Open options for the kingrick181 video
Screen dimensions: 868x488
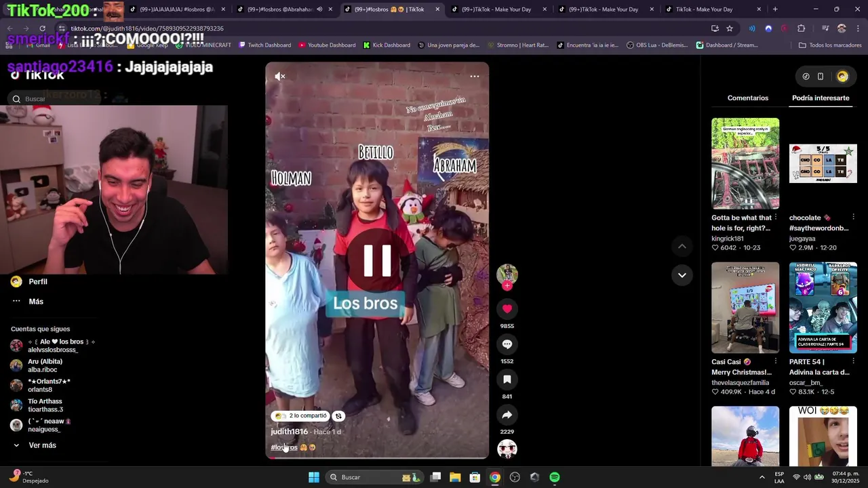click(776, 218)
